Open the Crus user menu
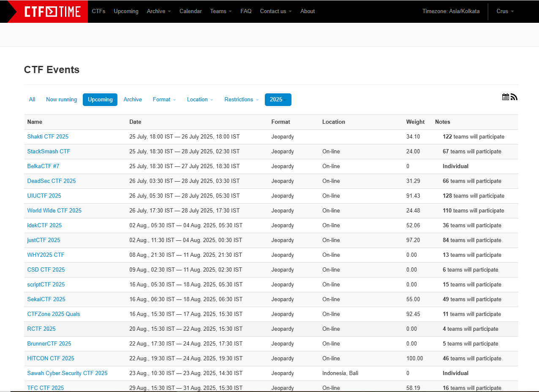Screen dimensions: 539x392 505,11
